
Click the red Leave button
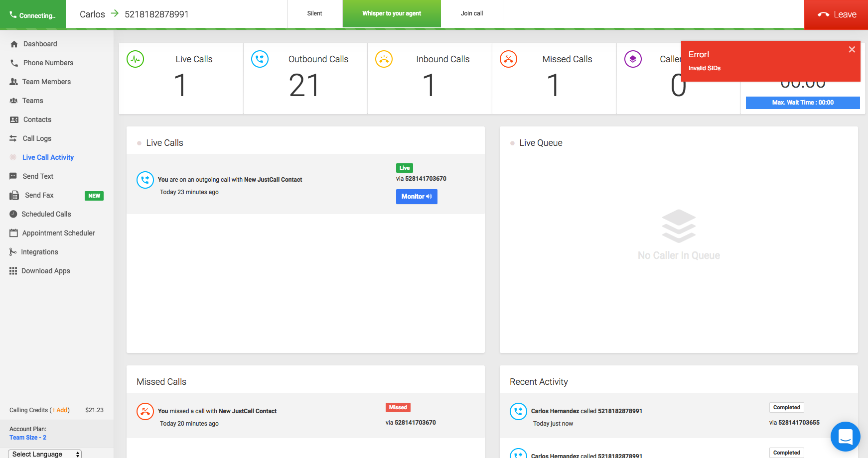836,14
